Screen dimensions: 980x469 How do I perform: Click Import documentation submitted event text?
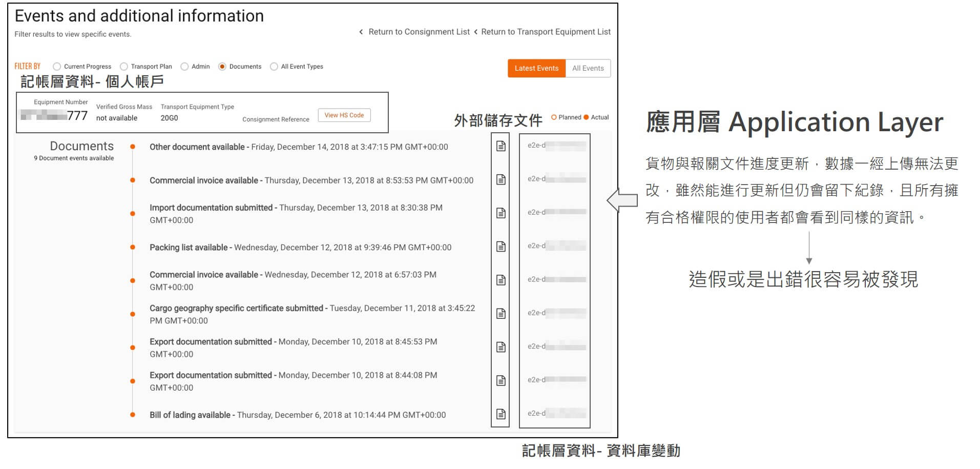coord(296,214)
